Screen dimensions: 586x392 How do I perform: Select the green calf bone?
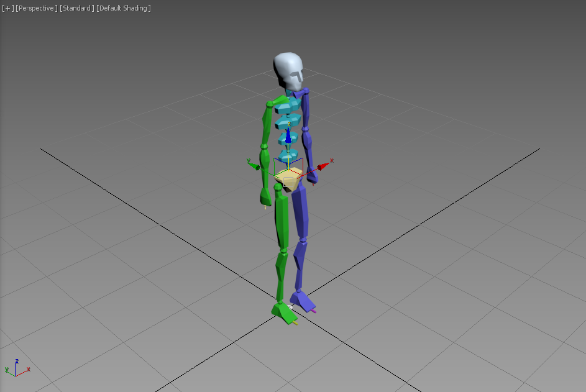click(281, 276)
